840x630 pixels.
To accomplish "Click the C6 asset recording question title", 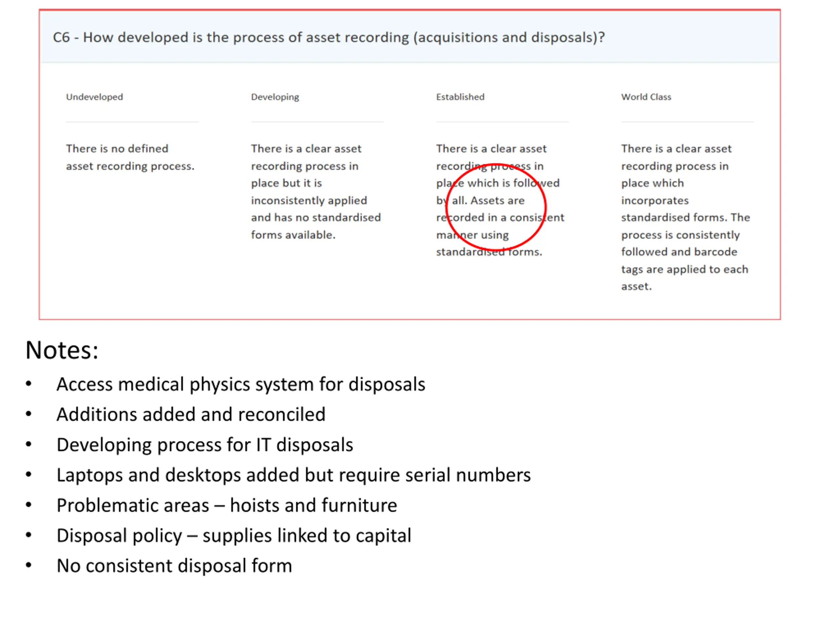I will [329, 37].
